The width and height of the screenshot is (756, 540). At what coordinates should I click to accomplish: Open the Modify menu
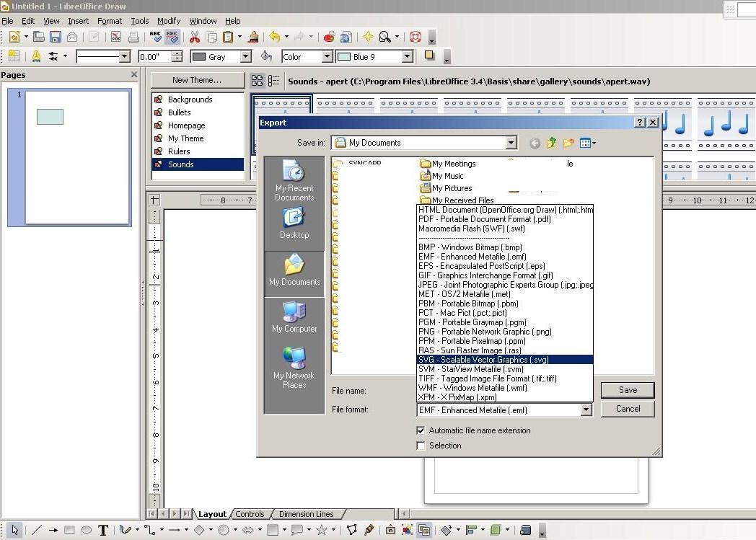(169, 21)
